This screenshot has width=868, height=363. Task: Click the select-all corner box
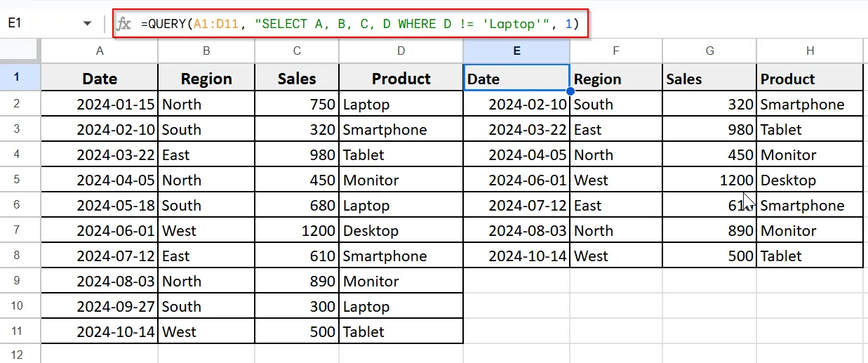(20, 51)
